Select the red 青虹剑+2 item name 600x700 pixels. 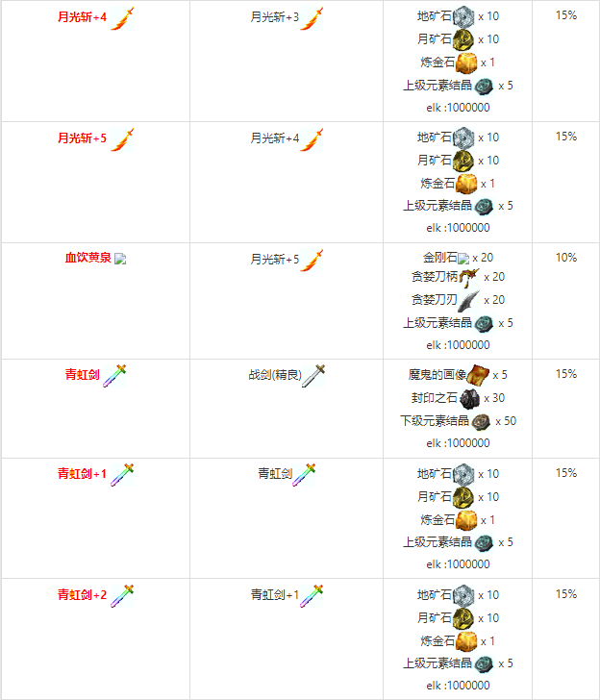82,594
